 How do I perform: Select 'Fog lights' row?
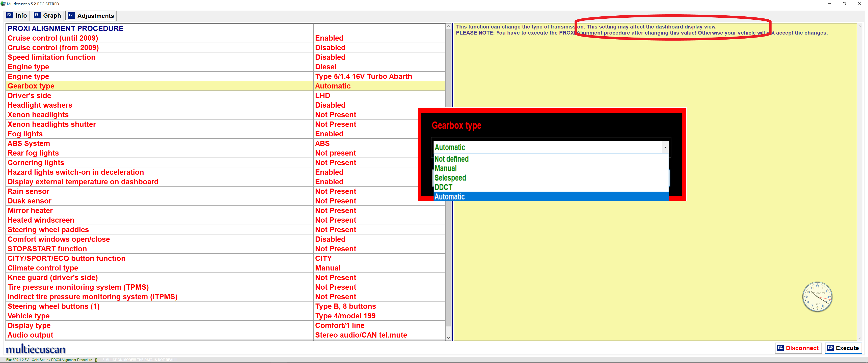click(x=225, y=134)
